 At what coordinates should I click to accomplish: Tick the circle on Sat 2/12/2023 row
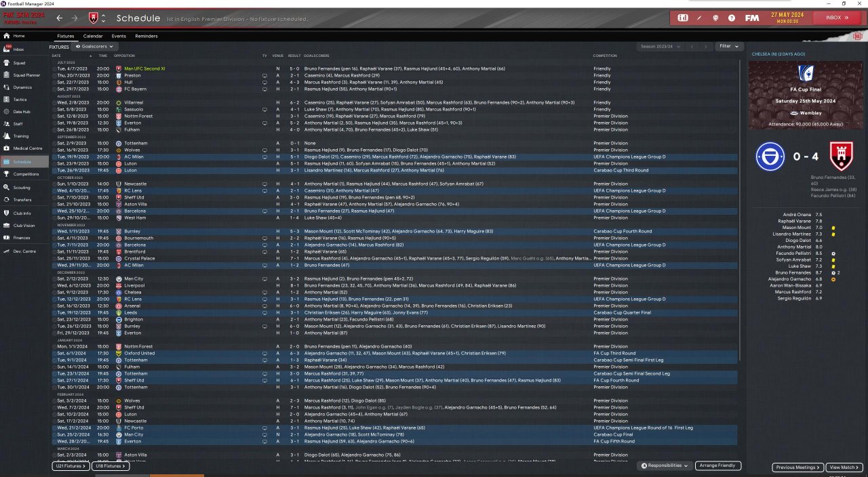tap(54, 278)
